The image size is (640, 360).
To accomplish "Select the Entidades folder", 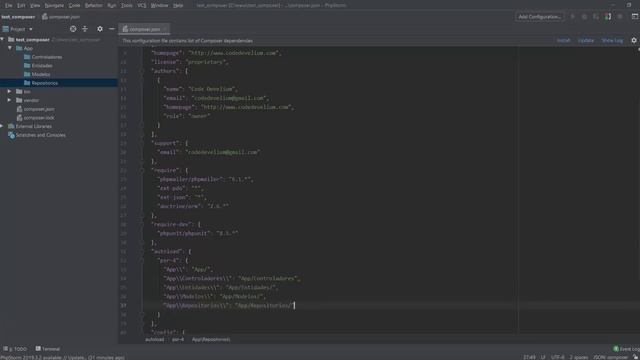I will click(42, 65).
